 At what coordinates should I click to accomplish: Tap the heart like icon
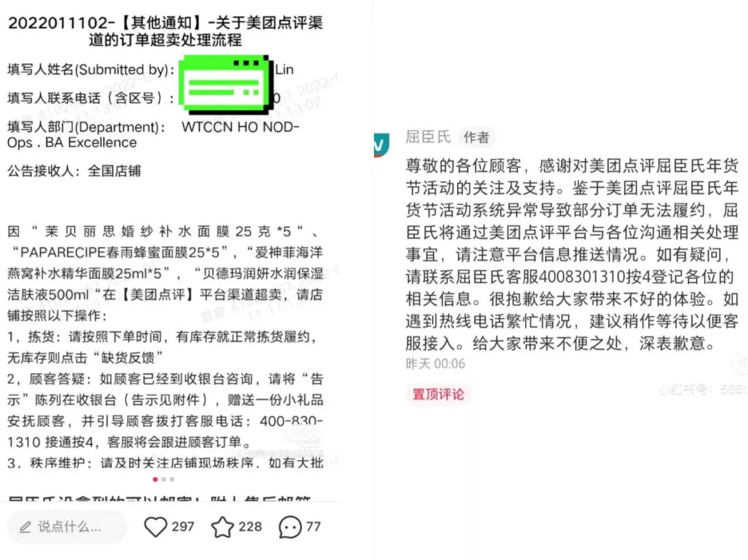pyautogui.click(x=156, y=527)
